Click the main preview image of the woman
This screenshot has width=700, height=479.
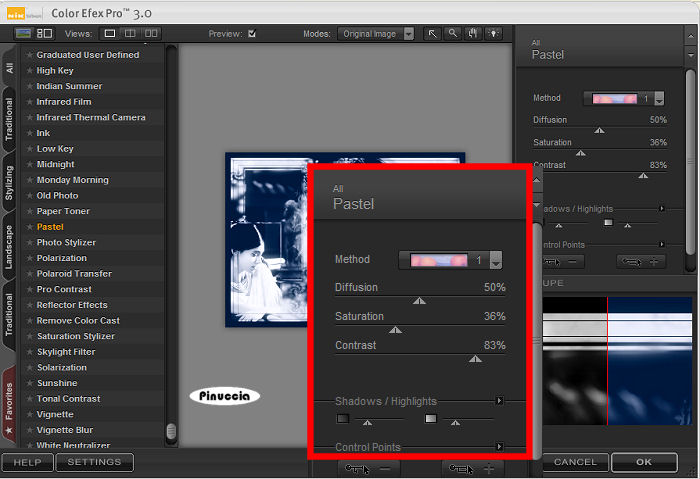click(266, 240)
